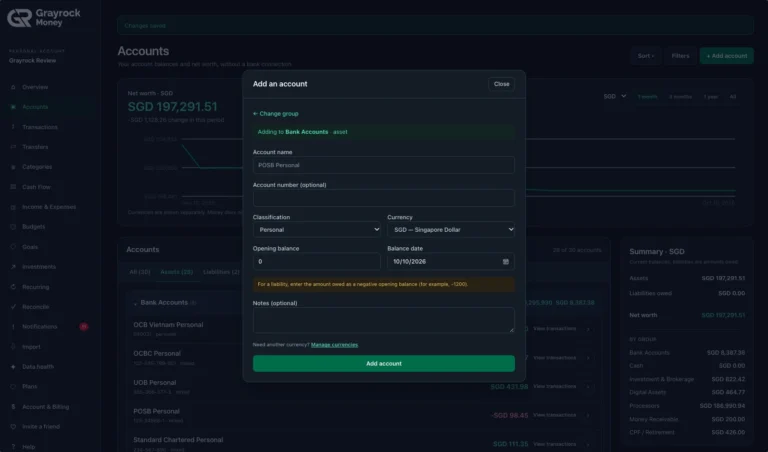The width and height of the screenshot is (768, 452).
Task: Click the Categories sidebar icon
Action: (13, 167)
